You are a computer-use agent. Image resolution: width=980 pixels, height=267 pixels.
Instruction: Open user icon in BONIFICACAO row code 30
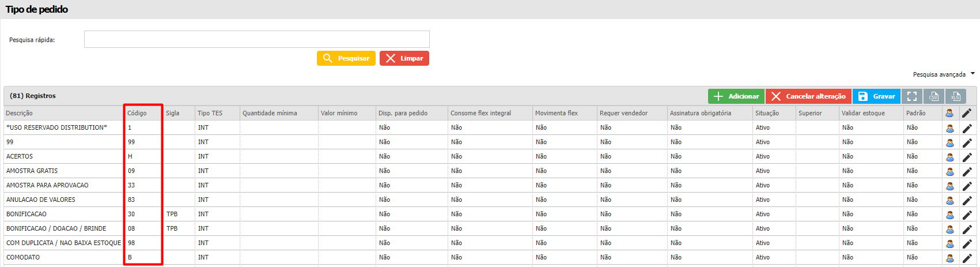click(950, 215)
